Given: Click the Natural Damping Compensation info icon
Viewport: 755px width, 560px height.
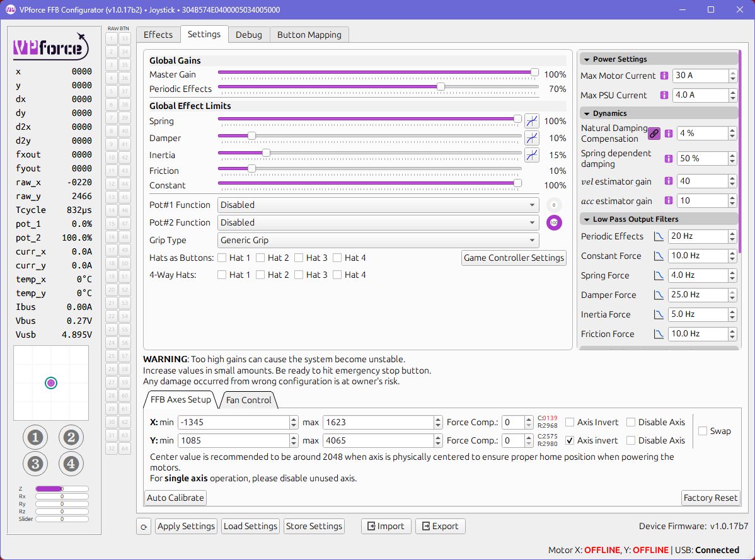Looking at the screenshot, I should 668,134.
